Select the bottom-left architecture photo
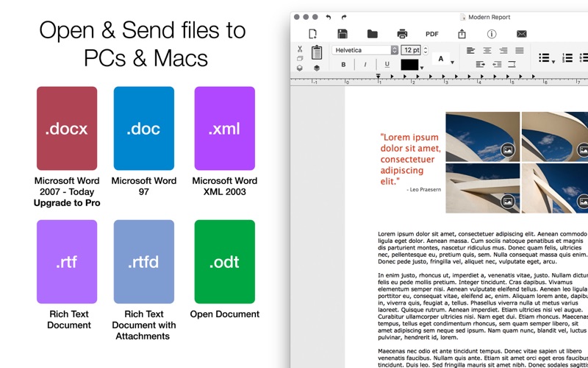The image size is (588, 368). [x=483, y=188]
